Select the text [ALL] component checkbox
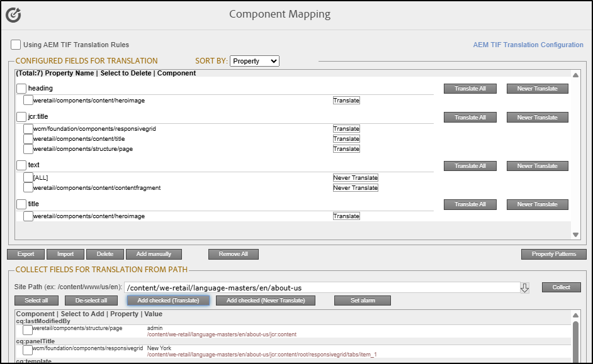The width and height of the screenshot is (593, 364). pos(28,178)
